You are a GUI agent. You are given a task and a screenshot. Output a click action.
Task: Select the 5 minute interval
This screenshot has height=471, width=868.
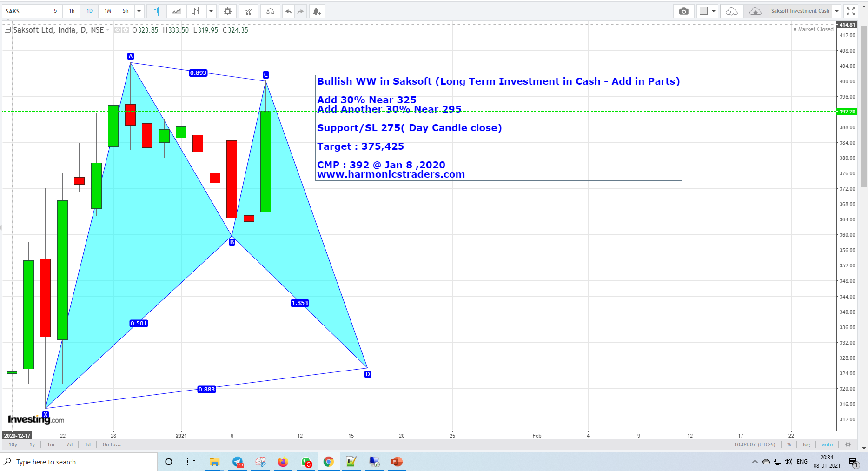(x=55, y=11)
